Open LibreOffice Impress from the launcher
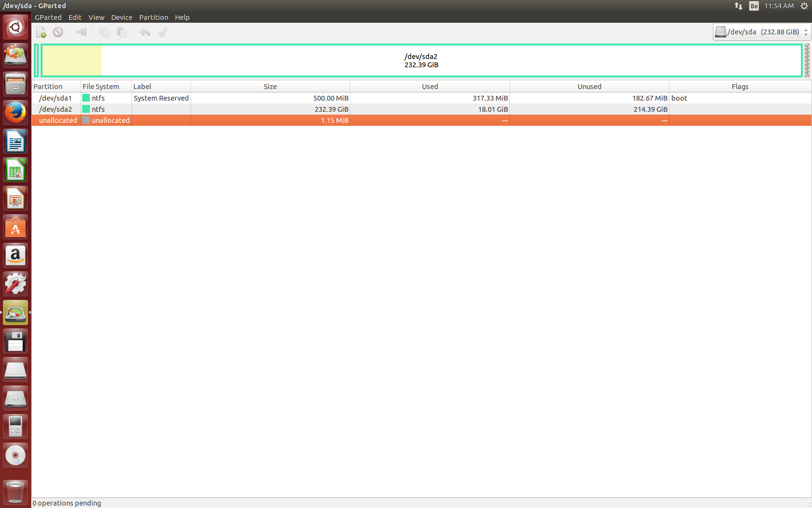This screenshot has height=508, width=812. click(x=15, y=198)
